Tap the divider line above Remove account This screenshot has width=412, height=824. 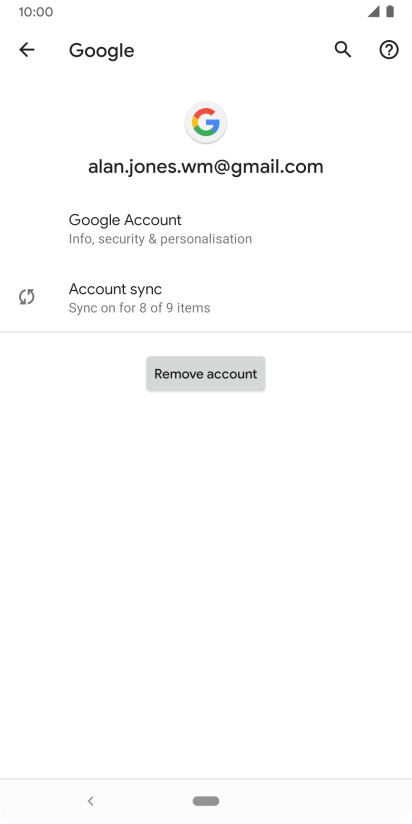pos(206,332)
